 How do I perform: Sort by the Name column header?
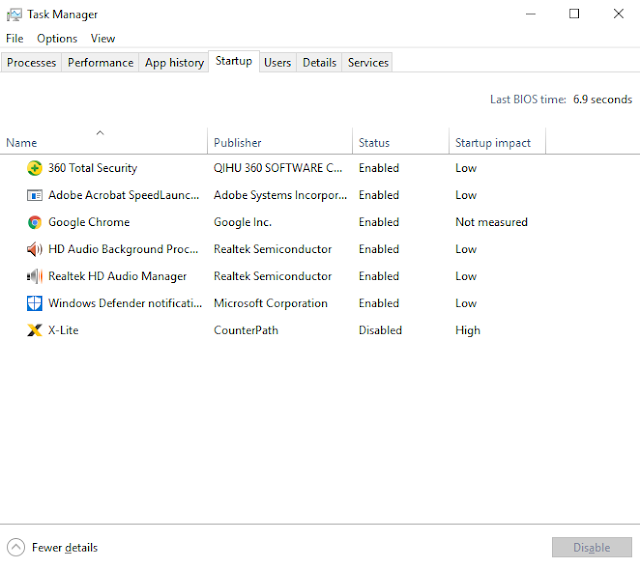click(x=104, y=141)
